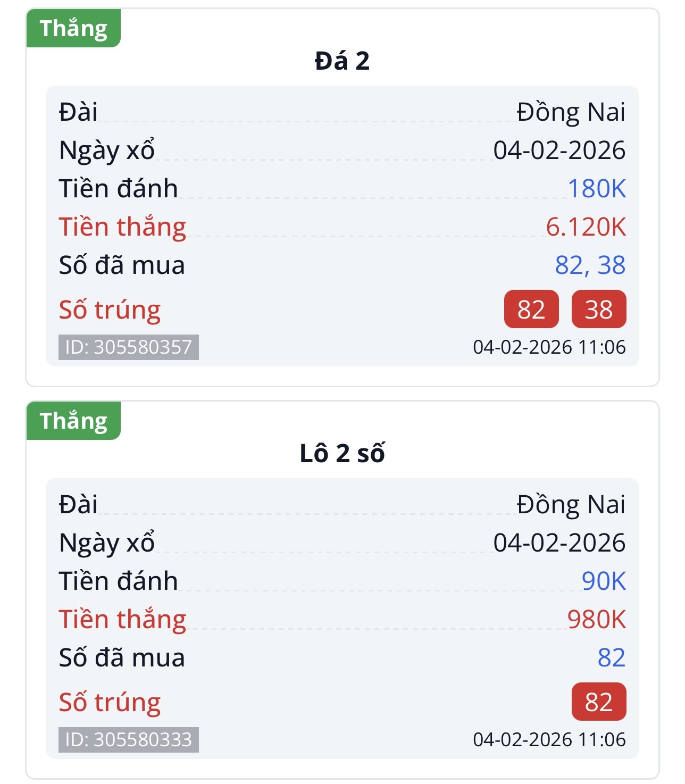Select the Lô 2 số card title
Image resolution: width=685 pixels, height=784 pixels.
pyautogui.click(x=342, y=453)
